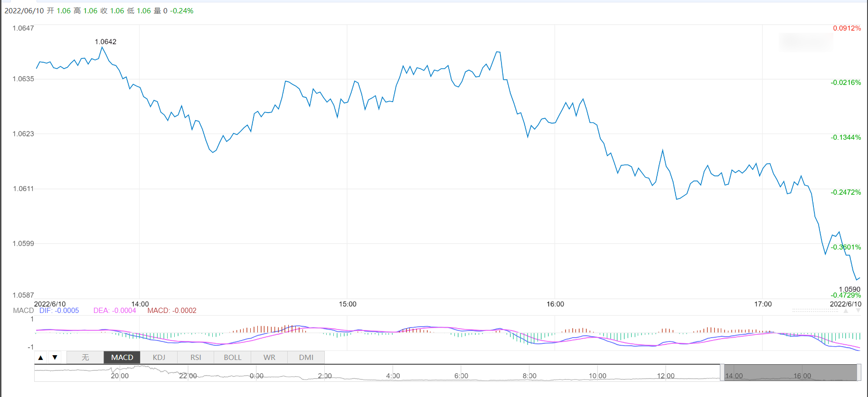Click the right handle of the range slider
This screenshot has width=868, height=397.
click(x=859, y=372)
